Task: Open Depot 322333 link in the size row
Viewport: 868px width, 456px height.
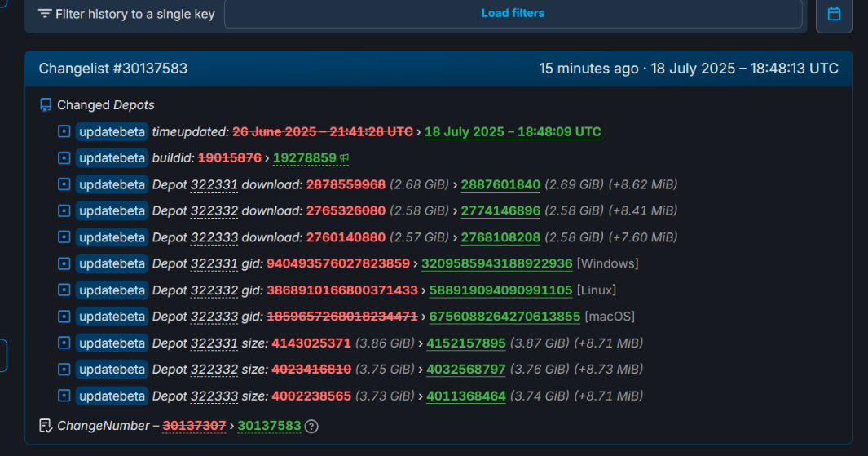Action: [214, 396]
